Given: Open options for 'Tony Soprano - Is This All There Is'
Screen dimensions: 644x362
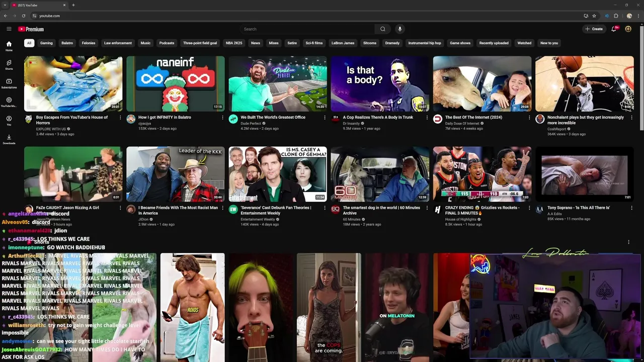Looking at the screenshot, I should [x=631, y=208].
